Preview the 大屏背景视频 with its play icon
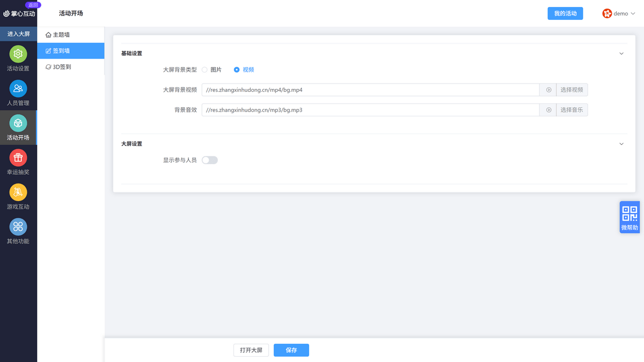Image resolution: width=644 pixels, height=362 pixels. pyautogui.click(x=548, y=90)
